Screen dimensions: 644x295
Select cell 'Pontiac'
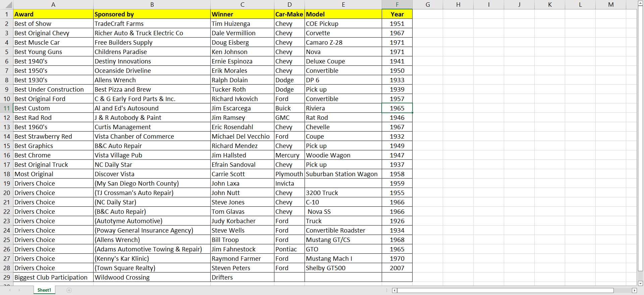tap(289, 249)
